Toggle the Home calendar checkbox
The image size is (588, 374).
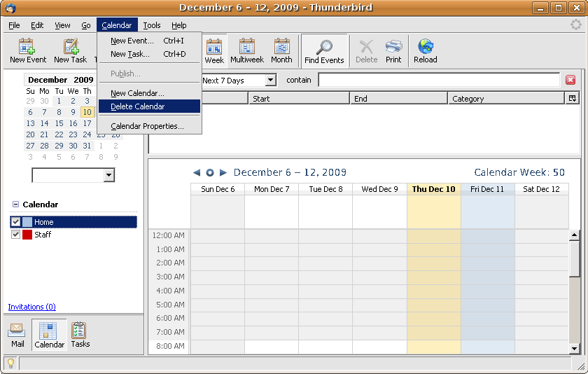pos(15,222)
